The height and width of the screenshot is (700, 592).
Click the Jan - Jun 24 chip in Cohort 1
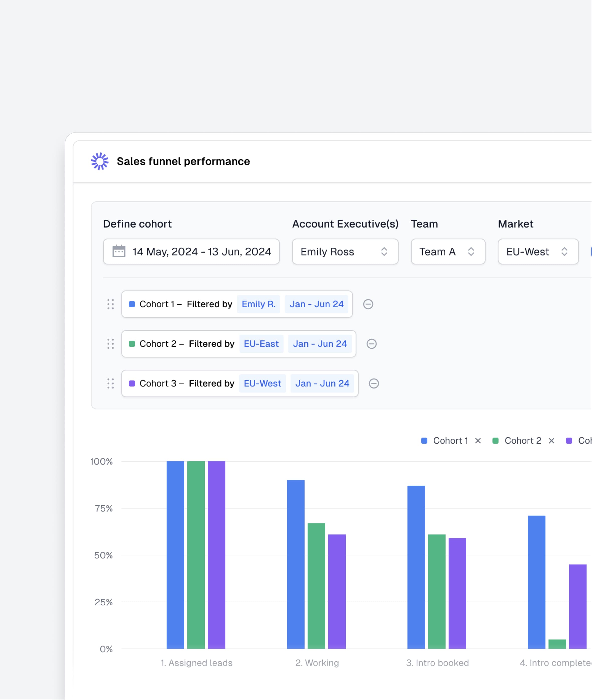(x=317, y=304)
